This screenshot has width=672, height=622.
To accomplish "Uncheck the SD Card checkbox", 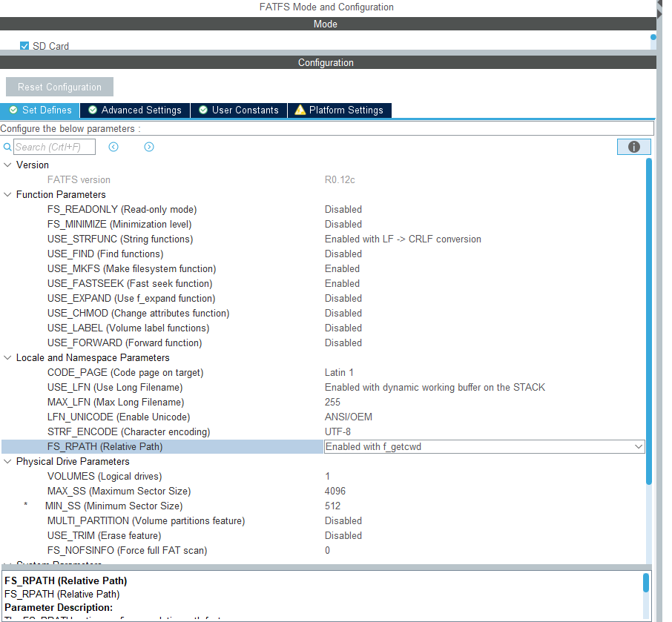I will tap(24, 46).
